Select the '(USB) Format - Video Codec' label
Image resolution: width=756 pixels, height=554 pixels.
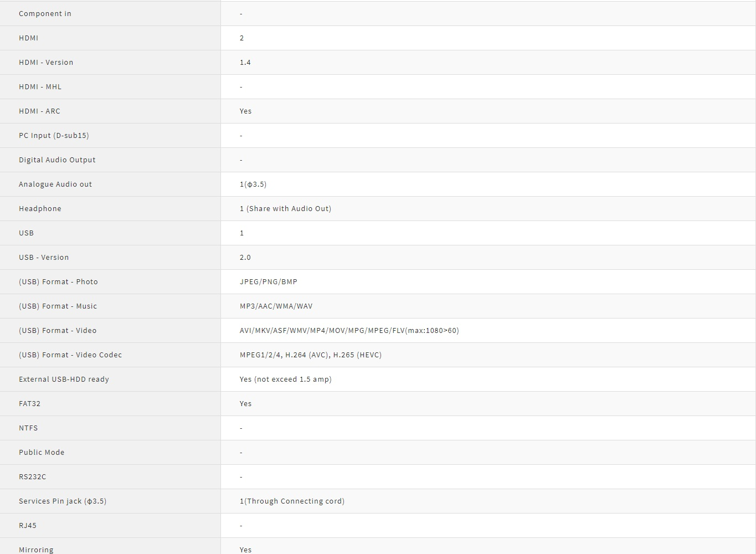click(70, 355)
